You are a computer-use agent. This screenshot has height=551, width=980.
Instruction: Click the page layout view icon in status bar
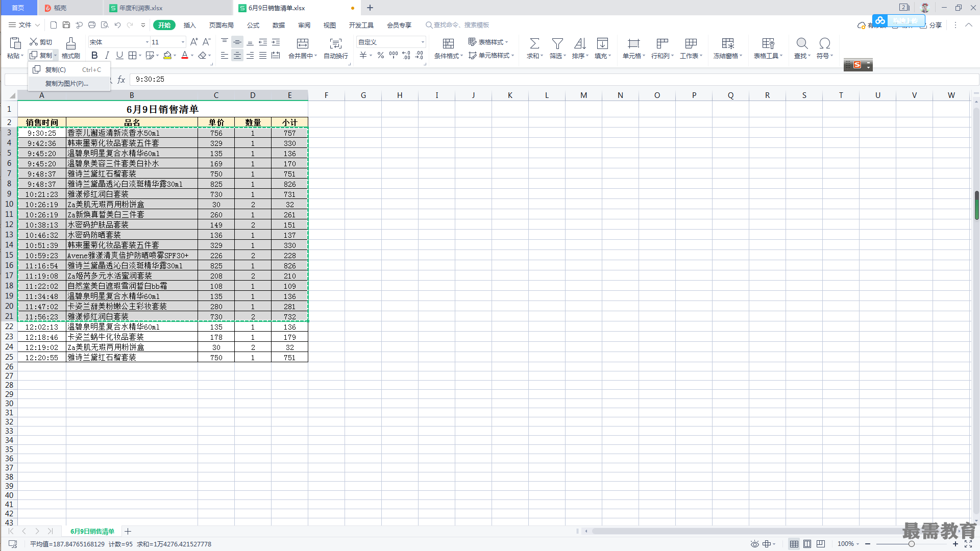807,544
